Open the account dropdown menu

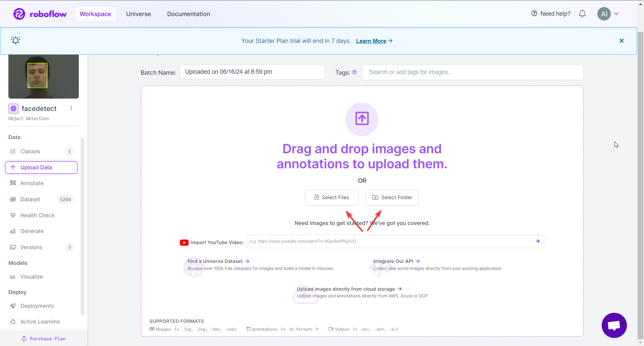click(x=608, y=14)
